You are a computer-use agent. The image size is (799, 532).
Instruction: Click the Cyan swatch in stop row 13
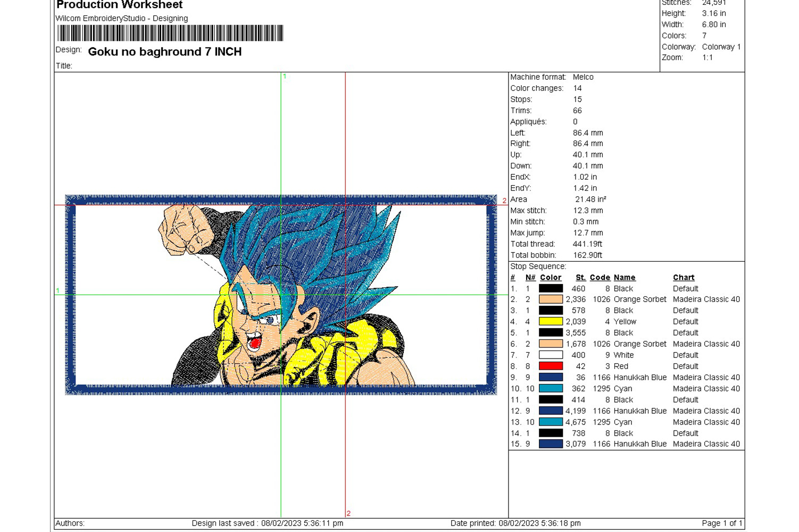(x=551, y=422)
